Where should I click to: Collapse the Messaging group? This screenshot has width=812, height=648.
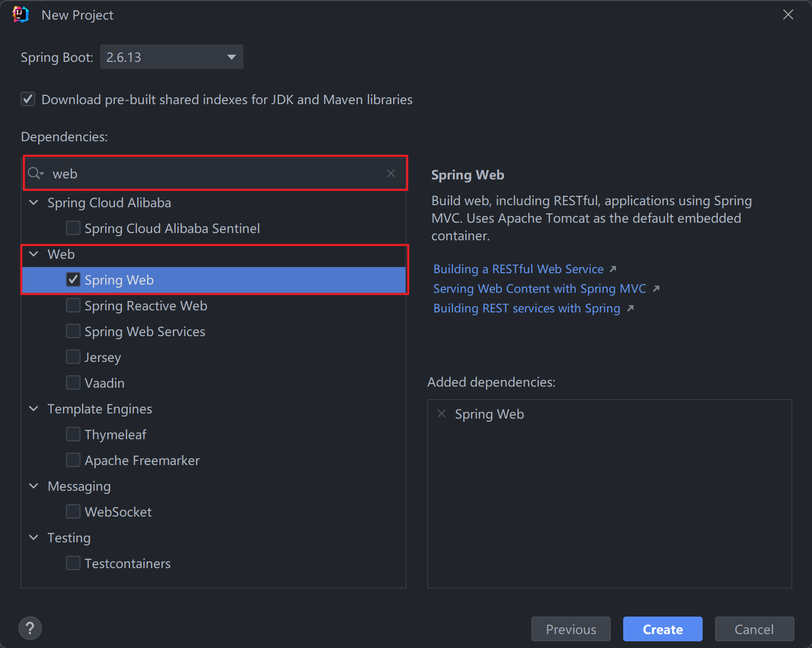[x=34, y=486]
